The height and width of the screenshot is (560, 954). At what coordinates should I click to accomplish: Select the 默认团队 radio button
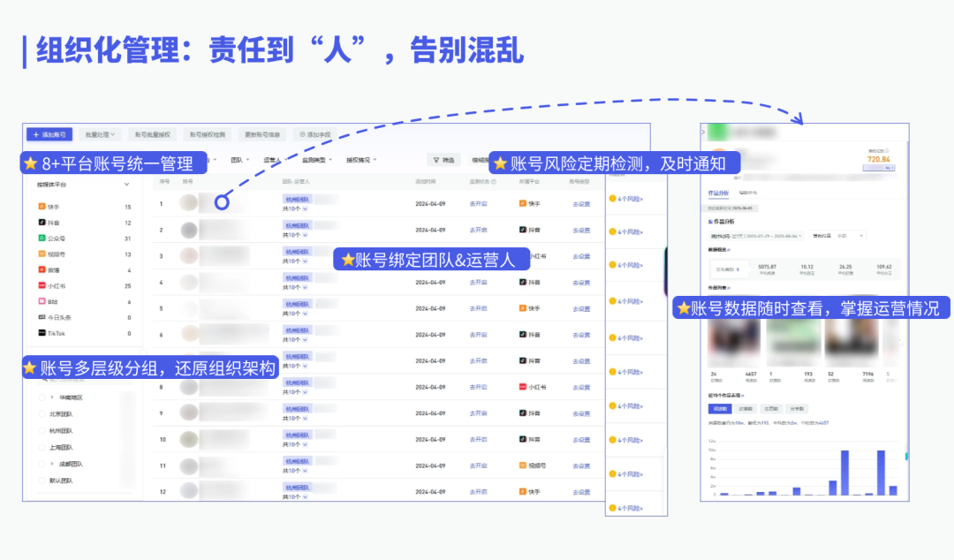(x=42, y=481)
